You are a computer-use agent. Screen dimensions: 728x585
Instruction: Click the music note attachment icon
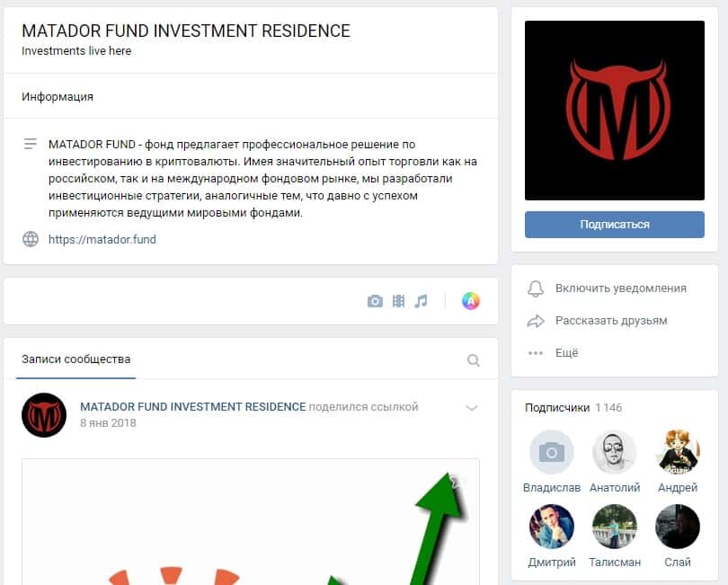tap(422, 301)
